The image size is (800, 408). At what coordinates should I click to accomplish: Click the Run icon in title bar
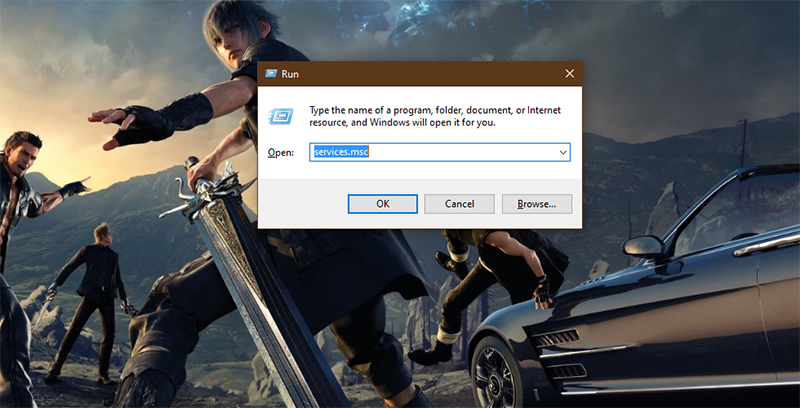[271, 74]
